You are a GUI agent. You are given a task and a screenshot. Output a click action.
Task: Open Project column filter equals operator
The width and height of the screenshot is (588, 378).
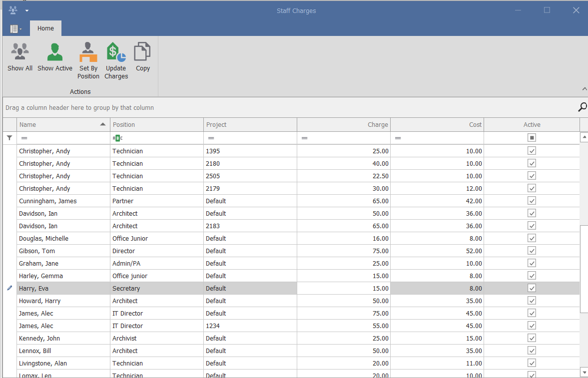[x=211, y=138]
